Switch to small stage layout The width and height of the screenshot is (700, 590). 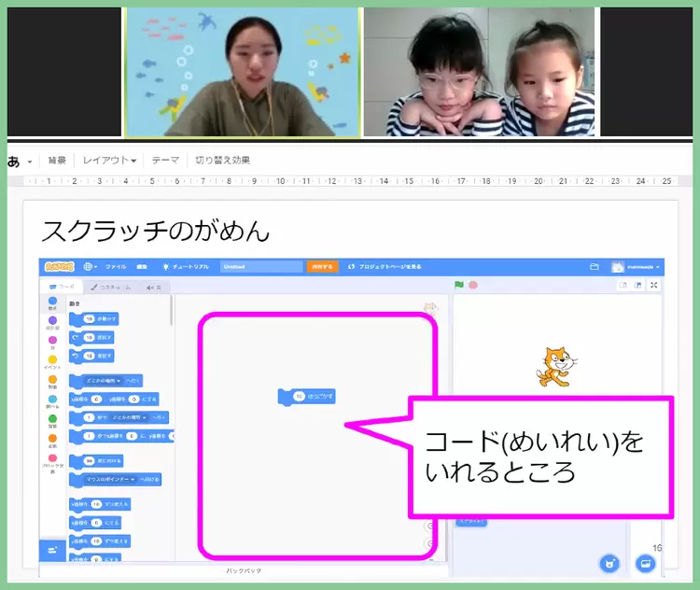[623, 285]
